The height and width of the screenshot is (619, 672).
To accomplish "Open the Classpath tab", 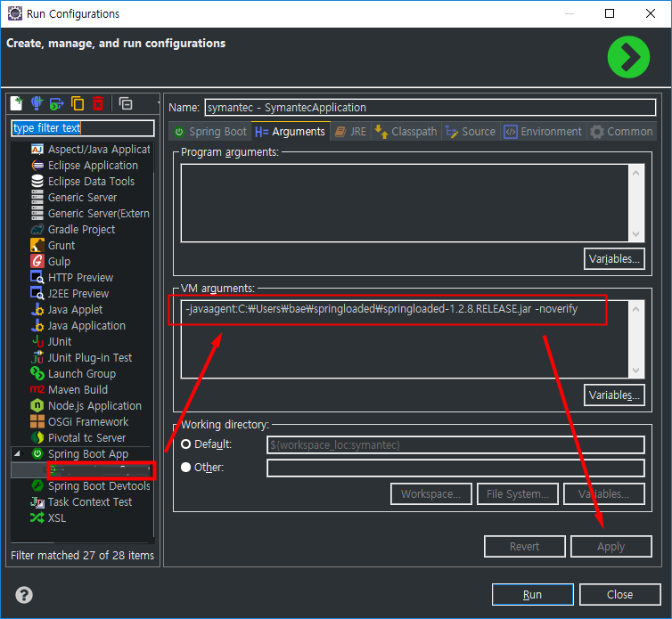I will (x=406, y=132).
